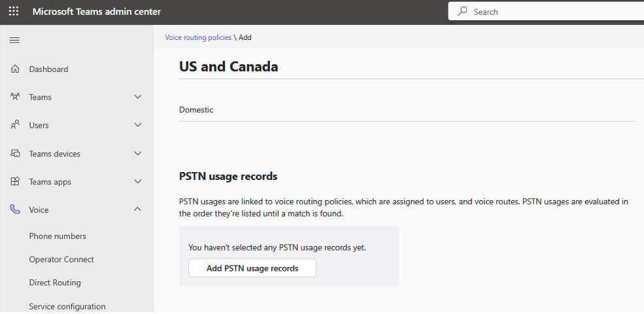Click the Microsoft Teams admin center title

click(x=97, y=12)
